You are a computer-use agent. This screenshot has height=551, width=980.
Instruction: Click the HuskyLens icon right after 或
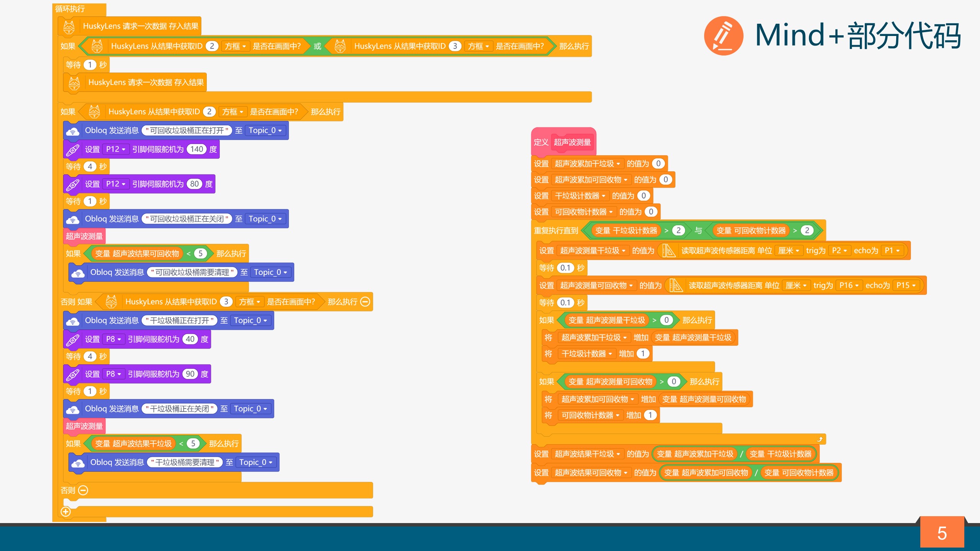click(x=340, y=46)
